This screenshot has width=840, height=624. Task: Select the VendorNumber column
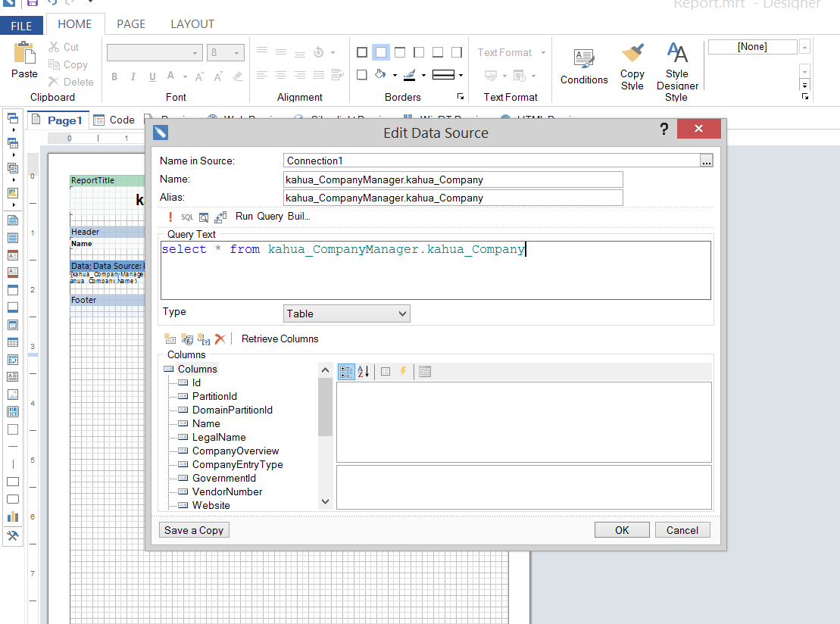(x=227, y=491)
